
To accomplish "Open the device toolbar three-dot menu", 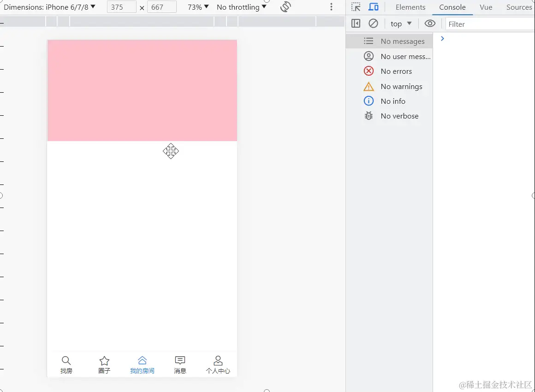I will point(331,7).
